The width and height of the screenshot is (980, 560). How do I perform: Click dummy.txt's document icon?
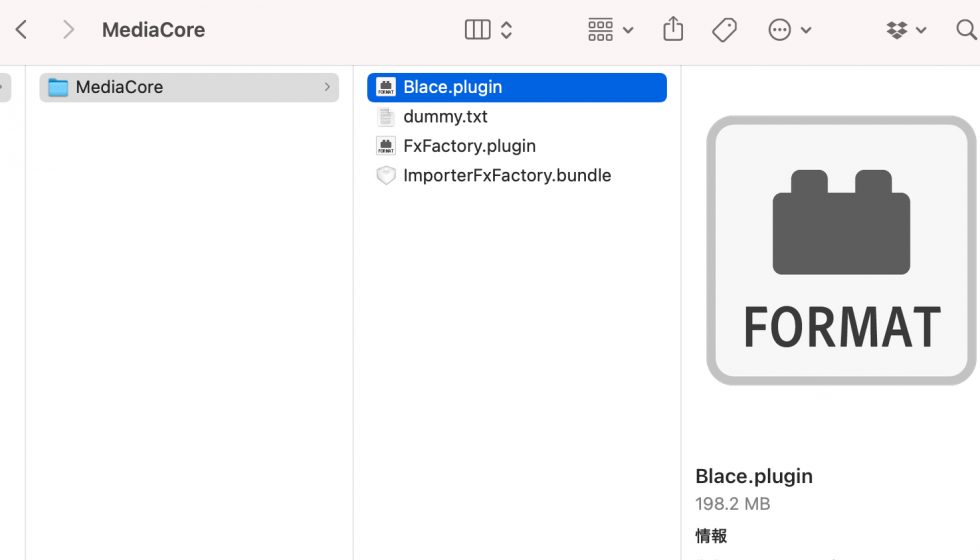386,116
